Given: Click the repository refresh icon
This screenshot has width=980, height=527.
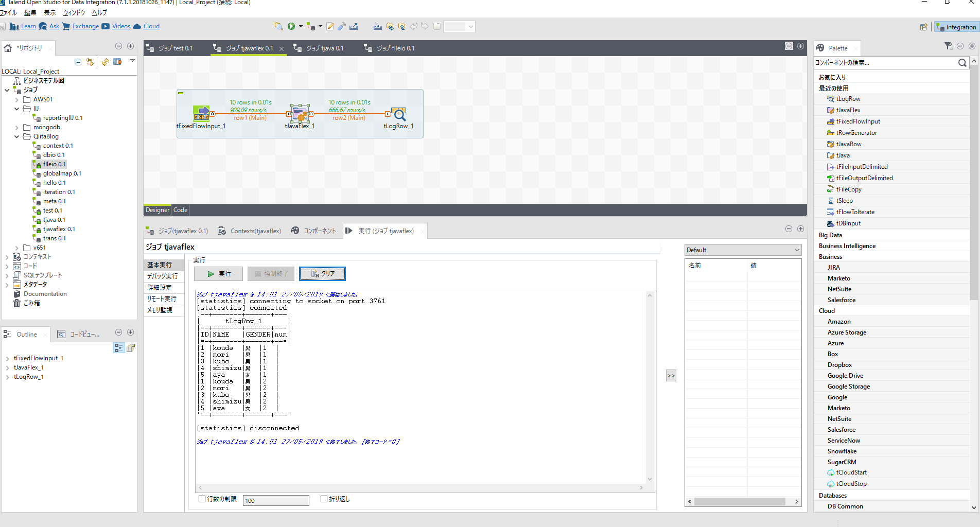Looking at the screenshot, I should [x=90, y=62].
